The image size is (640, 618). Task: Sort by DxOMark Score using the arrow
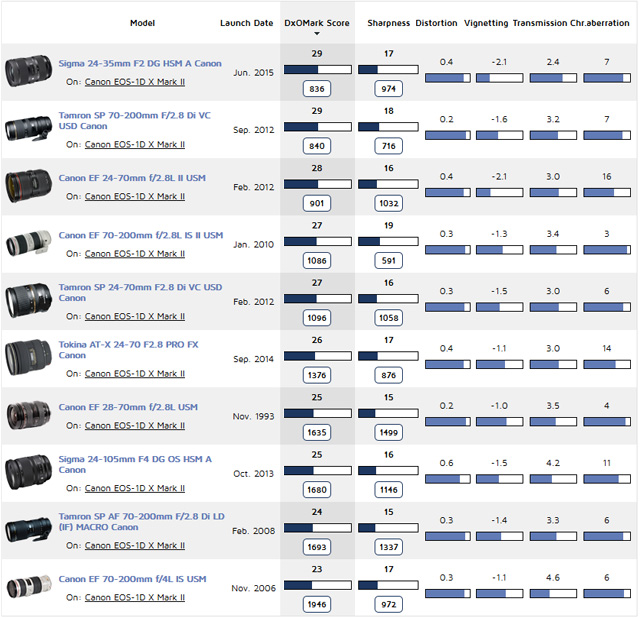tap(317, 34)
